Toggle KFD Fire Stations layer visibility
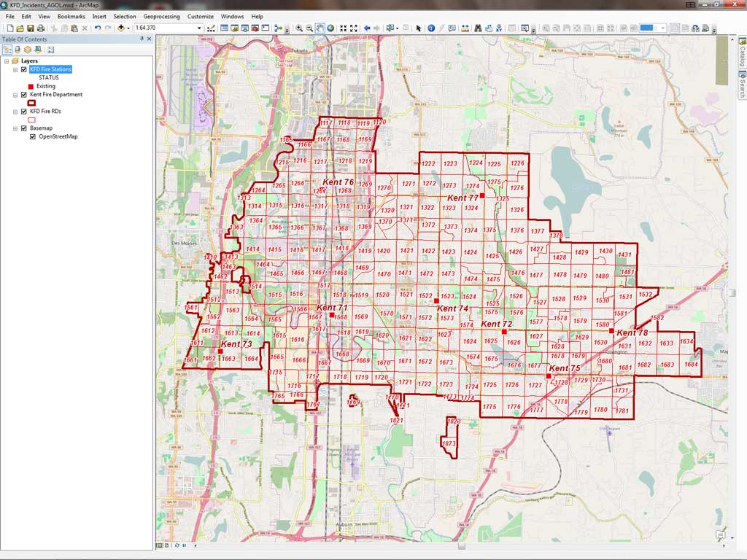The height and width of the screenshot is (560, 747). pos(24,69)
